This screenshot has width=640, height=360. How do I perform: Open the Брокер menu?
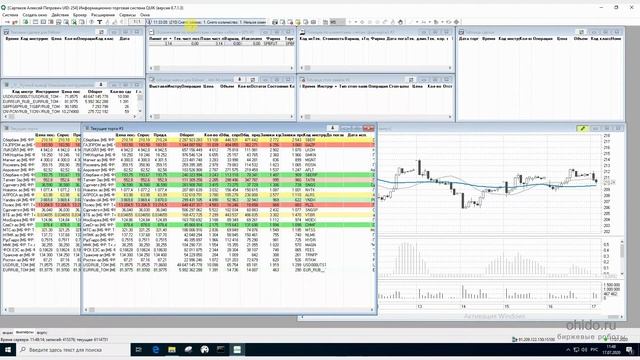pos(80,15)
